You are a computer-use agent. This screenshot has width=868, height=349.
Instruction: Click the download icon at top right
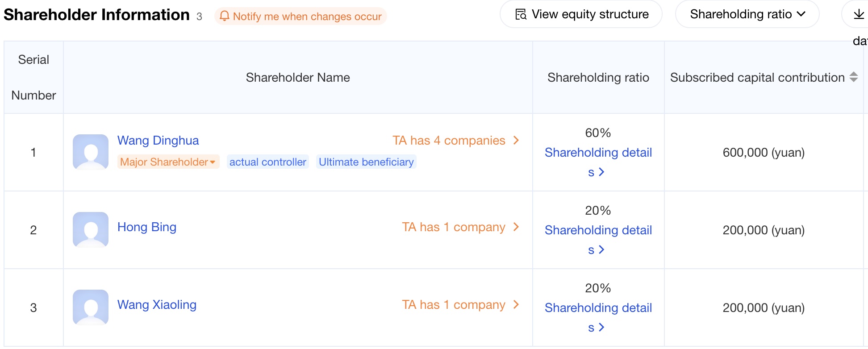pos(859,15)
